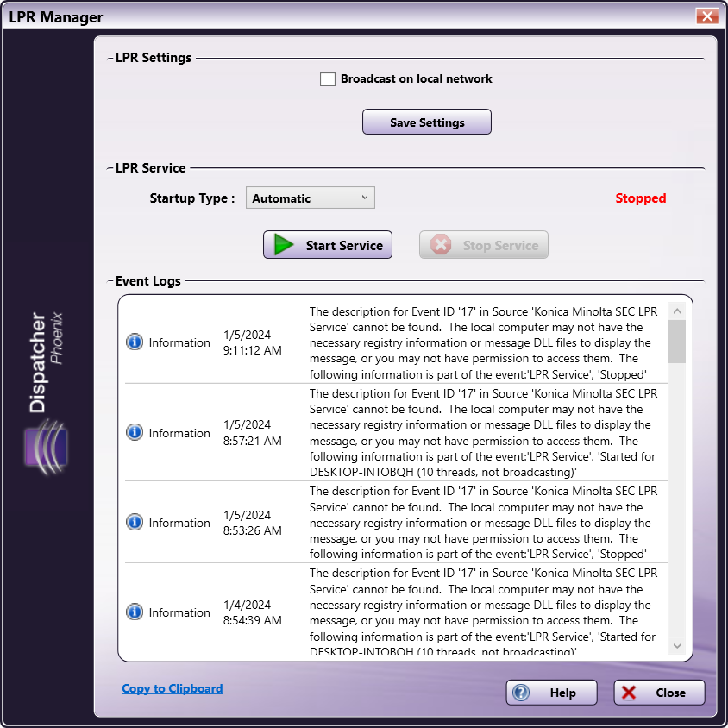Click the Start Service button
The height and width of the screenshot is (728, 728).
[327, 245]
